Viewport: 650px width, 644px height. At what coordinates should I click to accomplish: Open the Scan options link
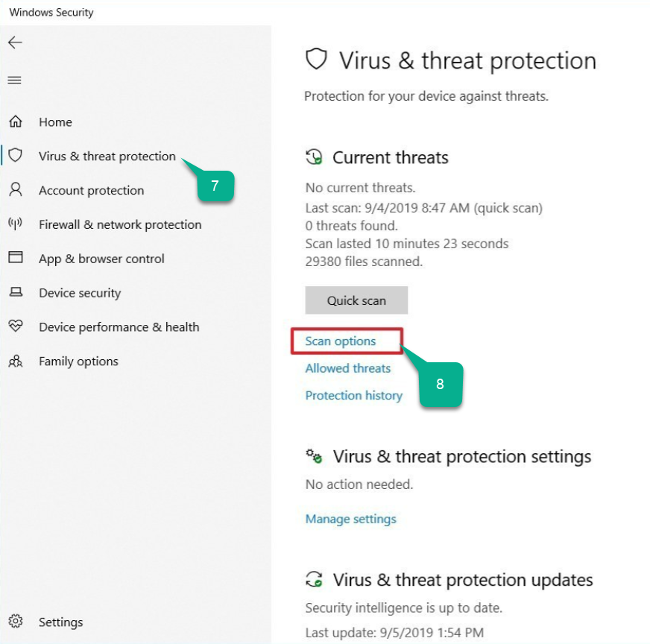pos(341,341)
